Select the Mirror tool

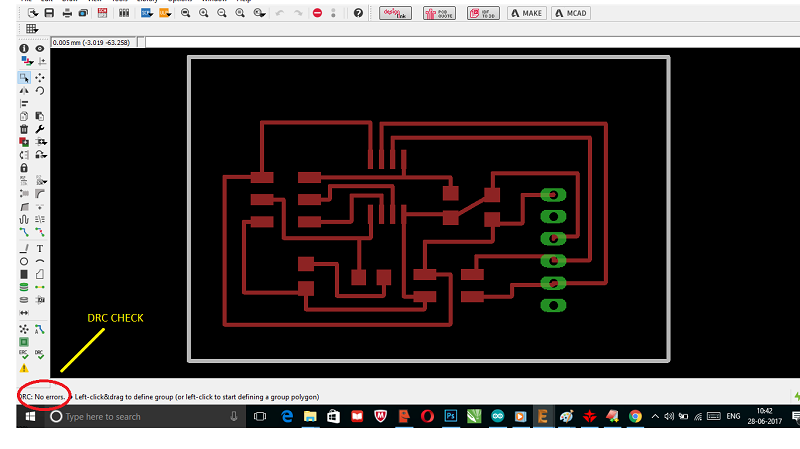[24, 91]
